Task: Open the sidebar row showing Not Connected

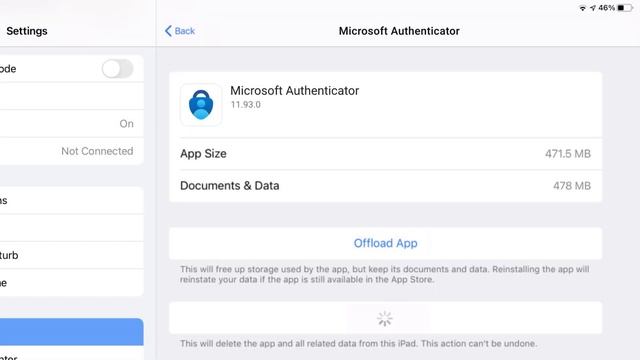Action: [x=71, y=151]
